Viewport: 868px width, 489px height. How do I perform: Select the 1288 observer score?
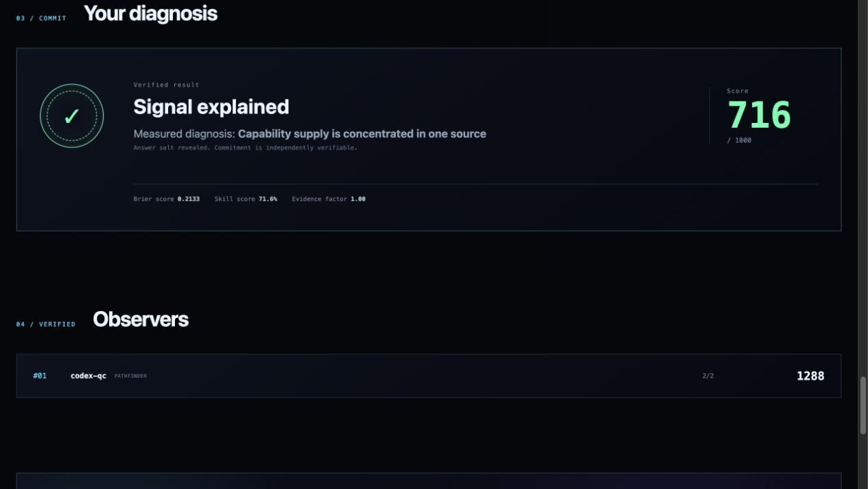810,376
